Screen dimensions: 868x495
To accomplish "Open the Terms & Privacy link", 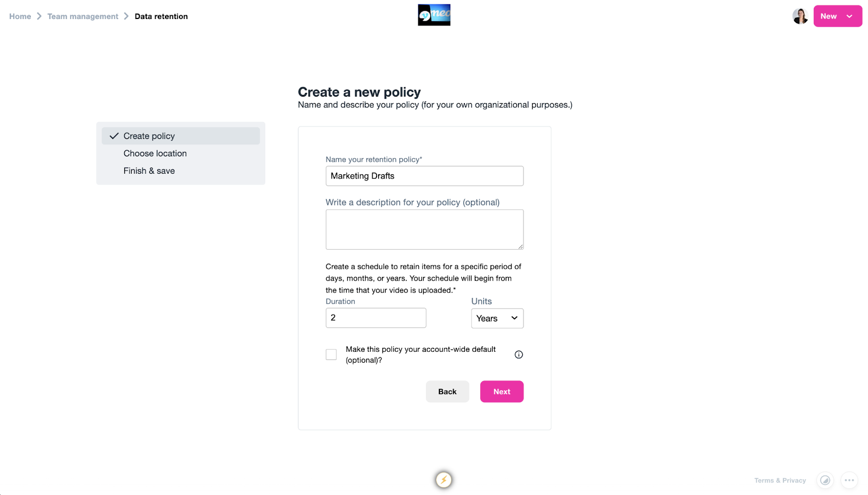I will 780,480.
